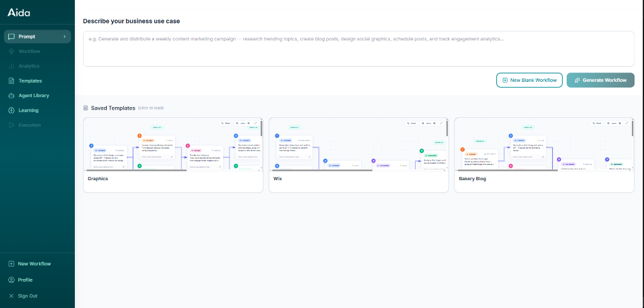The height and width of the screenshot is (308, 644).
Task: Expand Wix preview to fullscreen
Action: click(x=441, y=123)
